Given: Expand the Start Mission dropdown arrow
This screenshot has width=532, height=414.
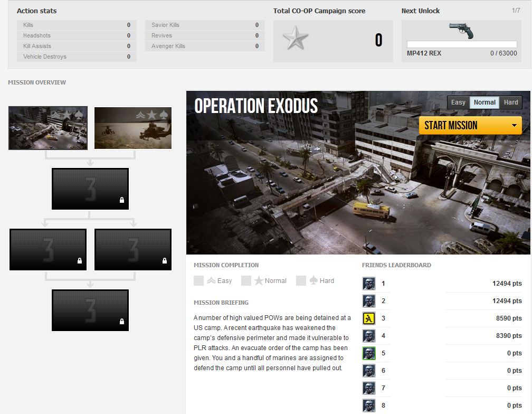Looking at the screenshot, I should (x=515, y=126).
